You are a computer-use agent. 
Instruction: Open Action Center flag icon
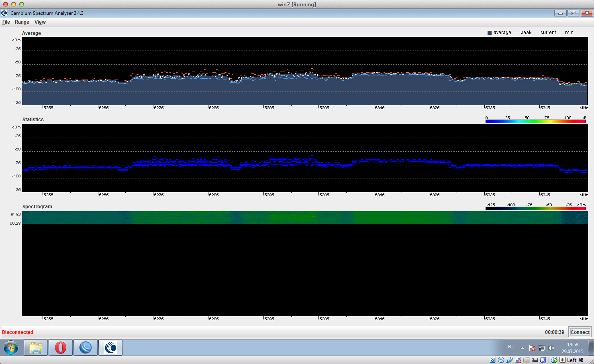532,348
